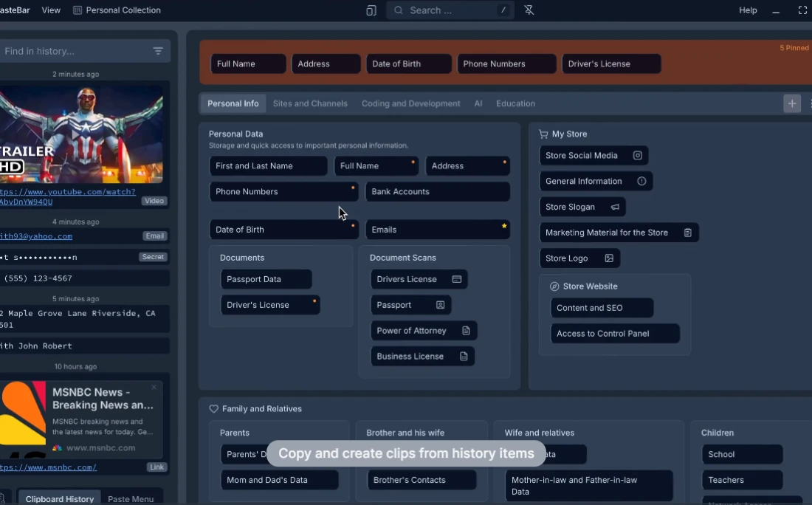
Task: Click the filter icon in history search
Action: coord(158,51)
